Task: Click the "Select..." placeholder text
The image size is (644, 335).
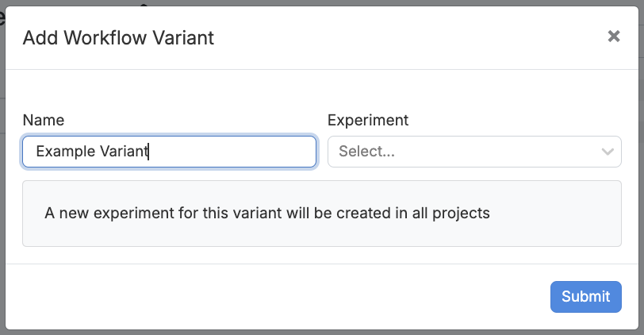Action: (366, 152)
